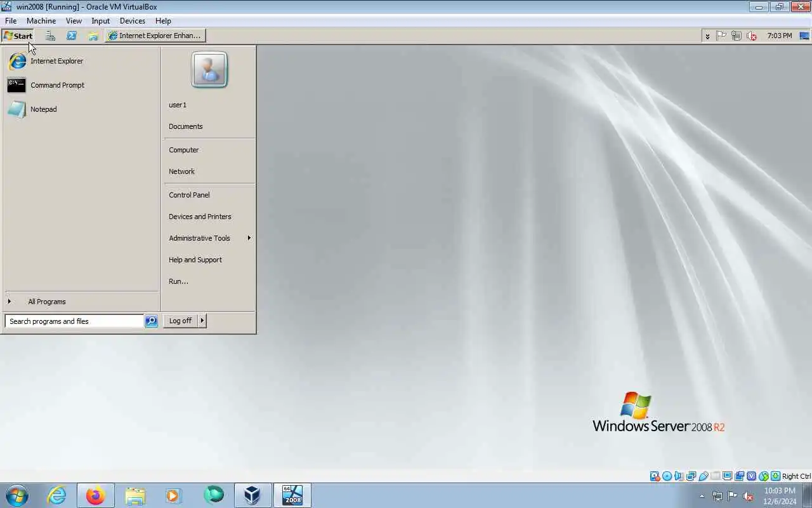This screenshot has height=508, width=812.
Task: Click the guest clock showing 7:03 PM
Action: 779,36
